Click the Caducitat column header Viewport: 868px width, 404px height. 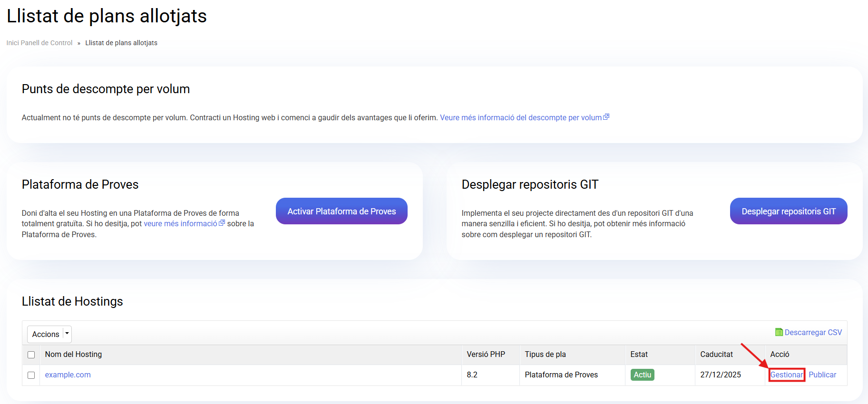point(716,354)
